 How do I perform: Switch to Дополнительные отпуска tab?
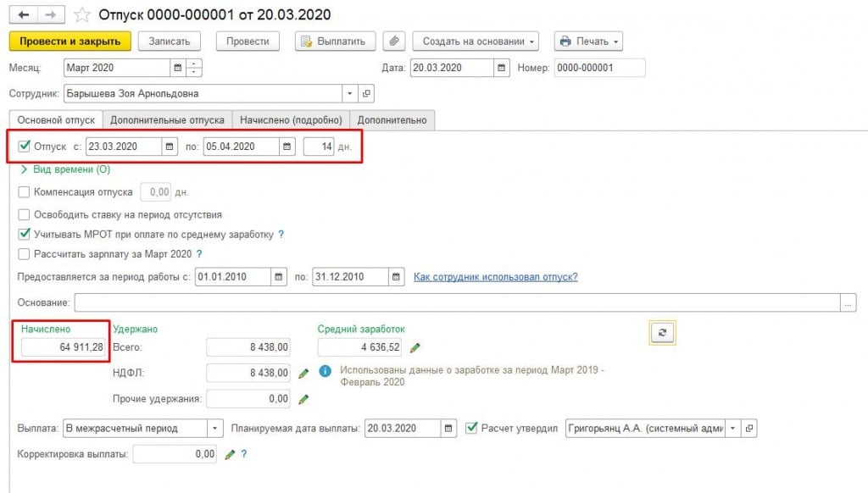[167, 120]
